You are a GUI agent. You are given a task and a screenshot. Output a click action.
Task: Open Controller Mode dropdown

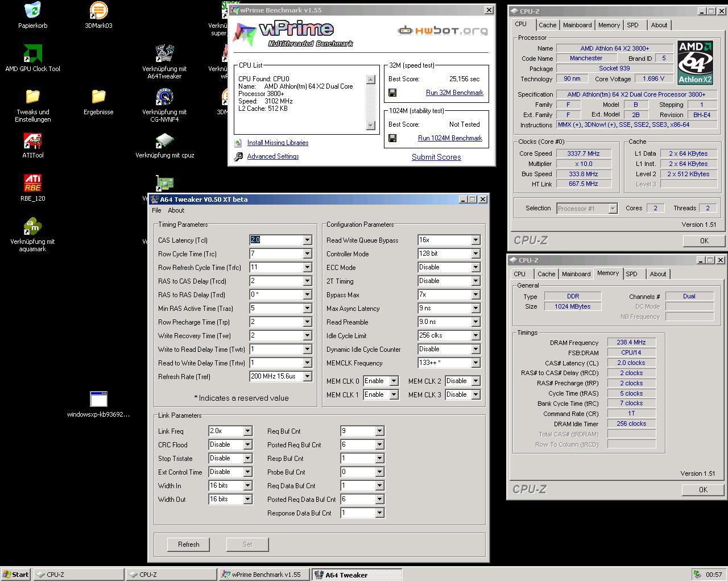pos(475,254)
